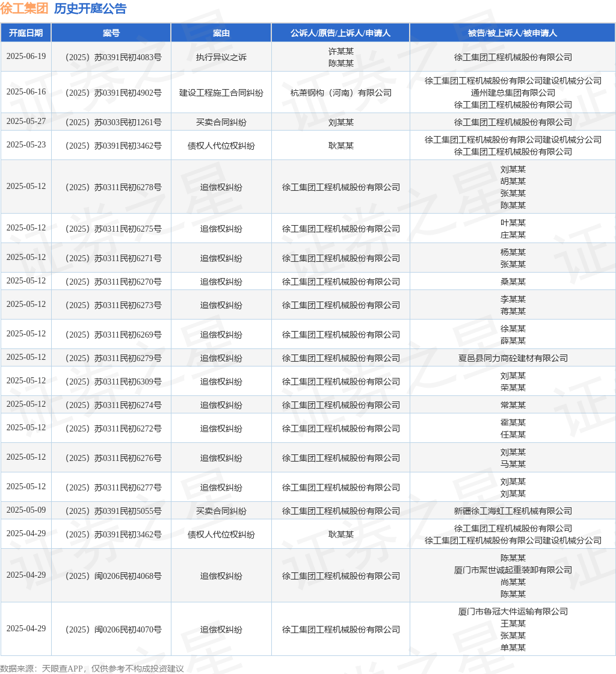Click case number 苏0311民初6272号
The width and height of the screenshot is (616, 674).
pos(114,428)
